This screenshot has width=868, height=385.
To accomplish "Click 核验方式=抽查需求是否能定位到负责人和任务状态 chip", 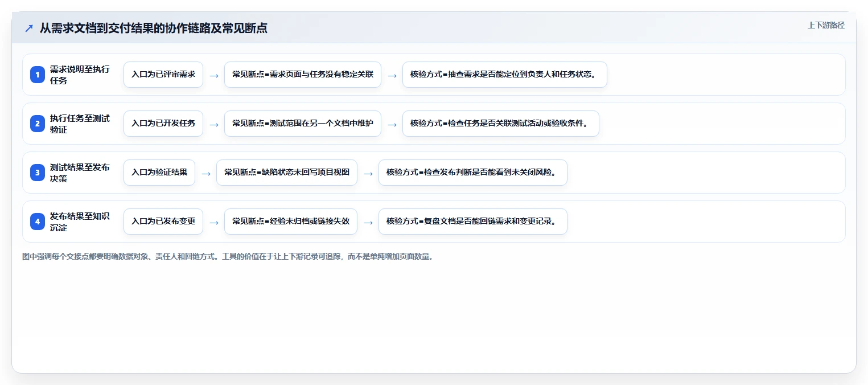I will pyautogui.click(x=505, y=75).
